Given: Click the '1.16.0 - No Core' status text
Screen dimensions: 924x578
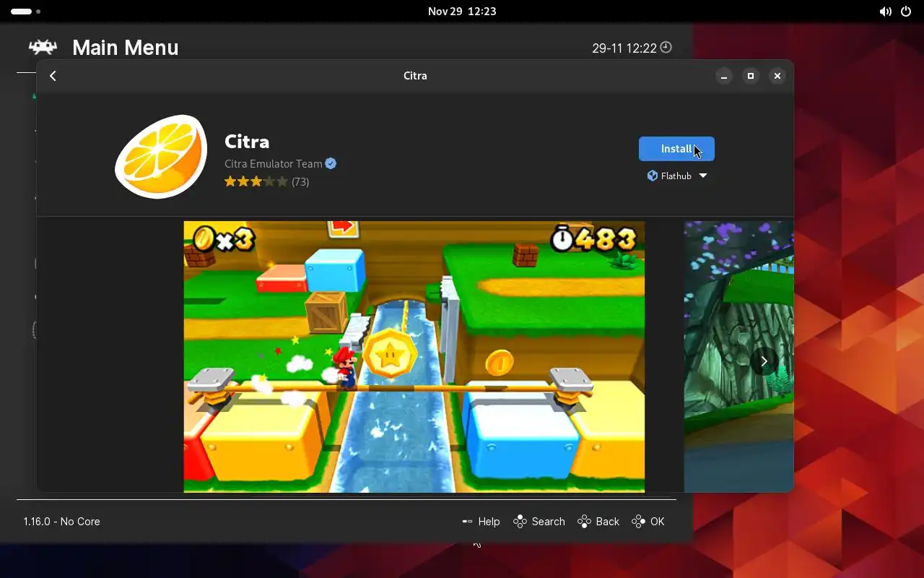Looking at the screenshot, I should tap(61, 522).
